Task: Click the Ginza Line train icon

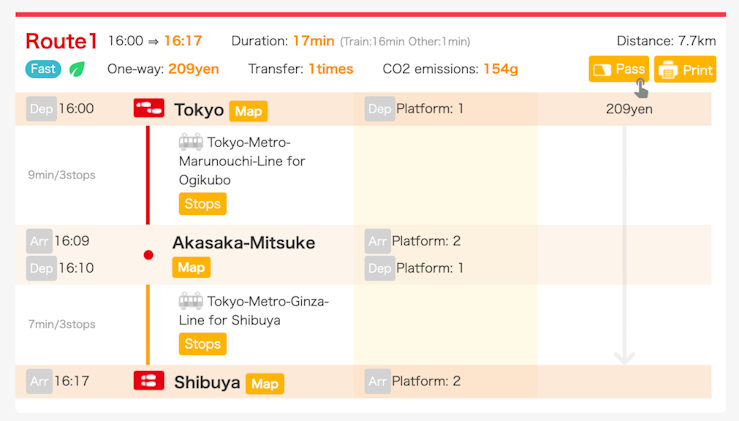Action: tap(191, 301)
